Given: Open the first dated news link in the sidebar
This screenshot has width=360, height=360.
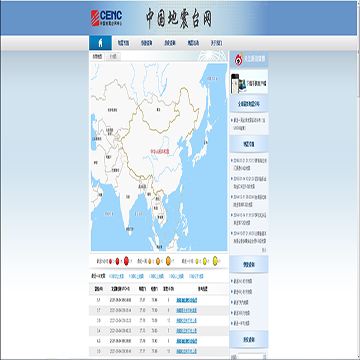Looking at the screenshot, I should [x=250, y=164].
